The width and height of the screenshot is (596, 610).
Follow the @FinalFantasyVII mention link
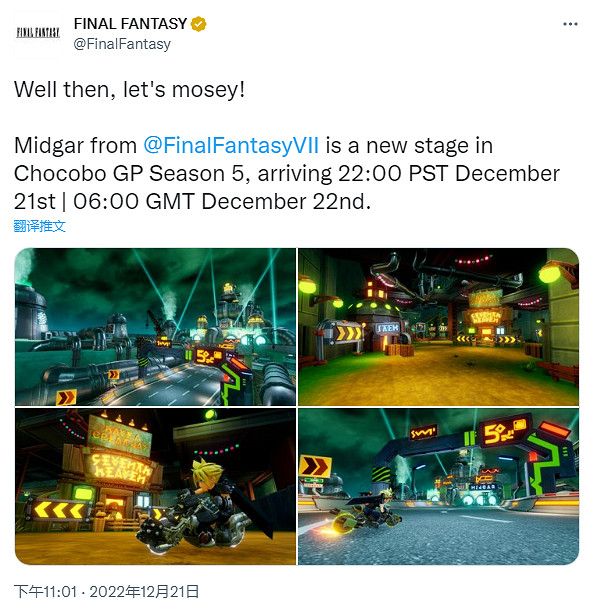pyautogui.click(x=231, y=145)
